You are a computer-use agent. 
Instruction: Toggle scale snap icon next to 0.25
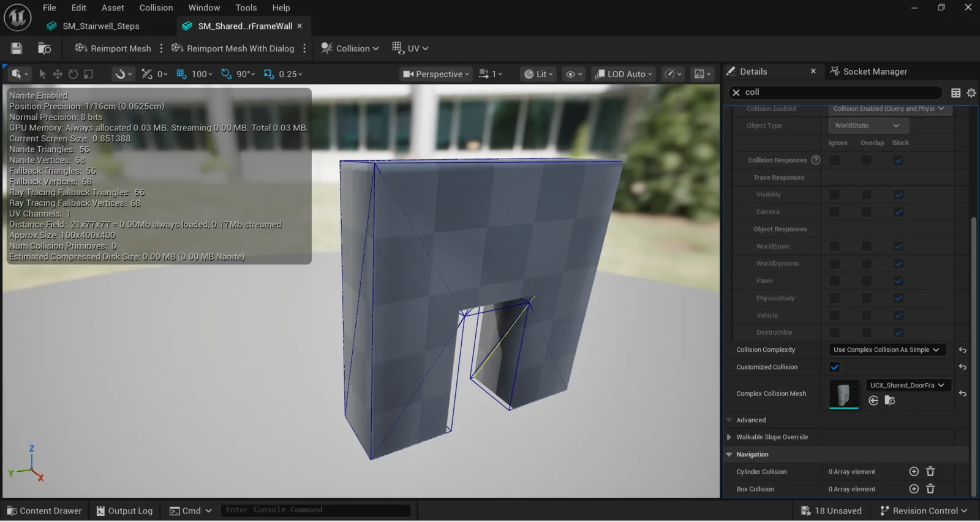tap(268, 74)
